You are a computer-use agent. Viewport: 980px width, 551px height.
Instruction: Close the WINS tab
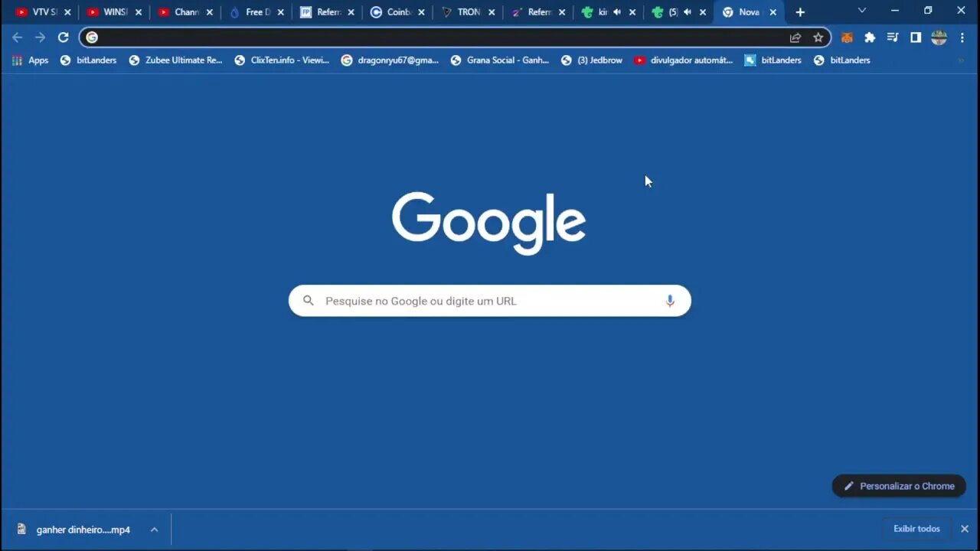click(139, 12)
